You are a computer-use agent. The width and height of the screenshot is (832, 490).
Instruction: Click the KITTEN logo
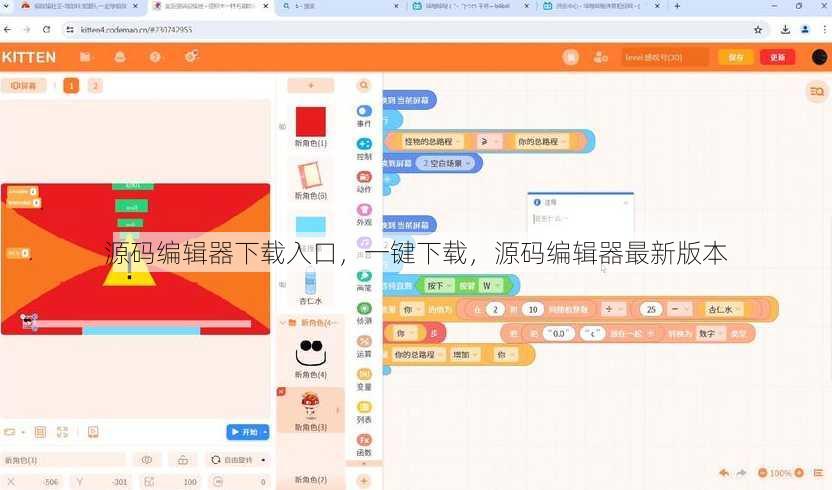coord(29,57)
